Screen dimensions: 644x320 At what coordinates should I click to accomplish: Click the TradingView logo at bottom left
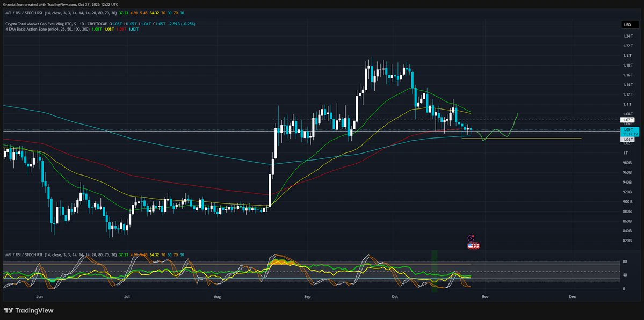click(x=28, y=310)
